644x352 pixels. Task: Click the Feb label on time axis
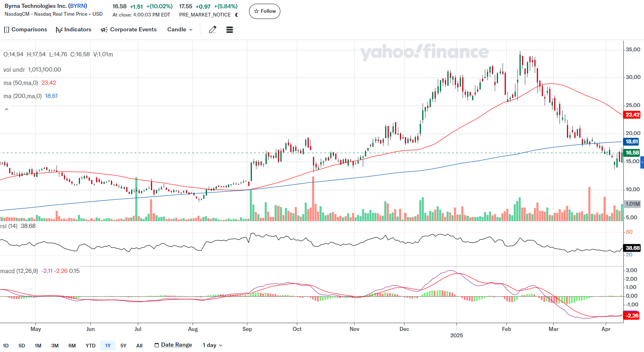point(506,329)
